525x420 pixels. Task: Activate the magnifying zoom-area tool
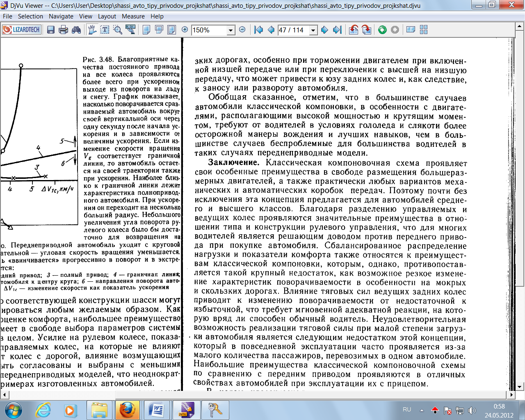pos(118,30)
